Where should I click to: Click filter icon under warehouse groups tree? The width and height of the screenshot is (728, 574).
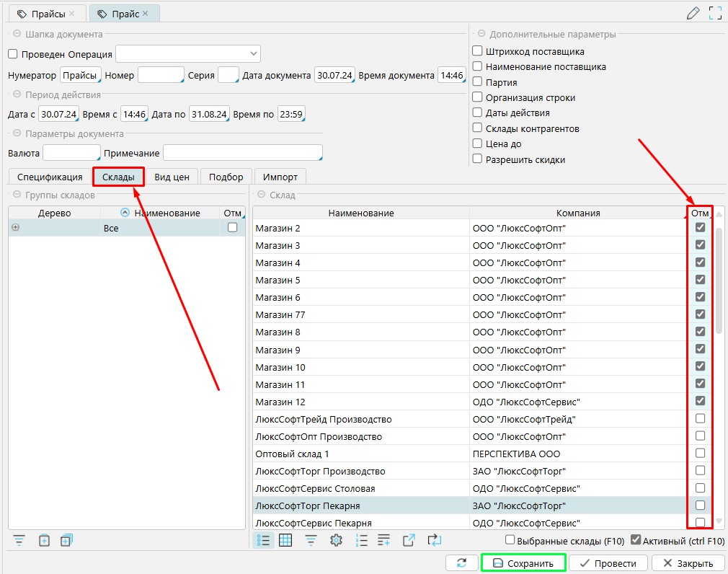[19, 540]
